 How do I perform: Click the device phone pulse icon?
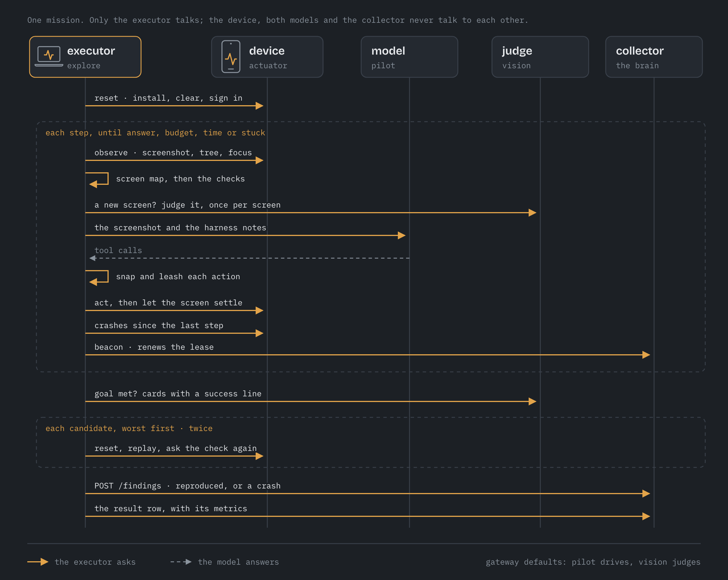click(231, 56)
